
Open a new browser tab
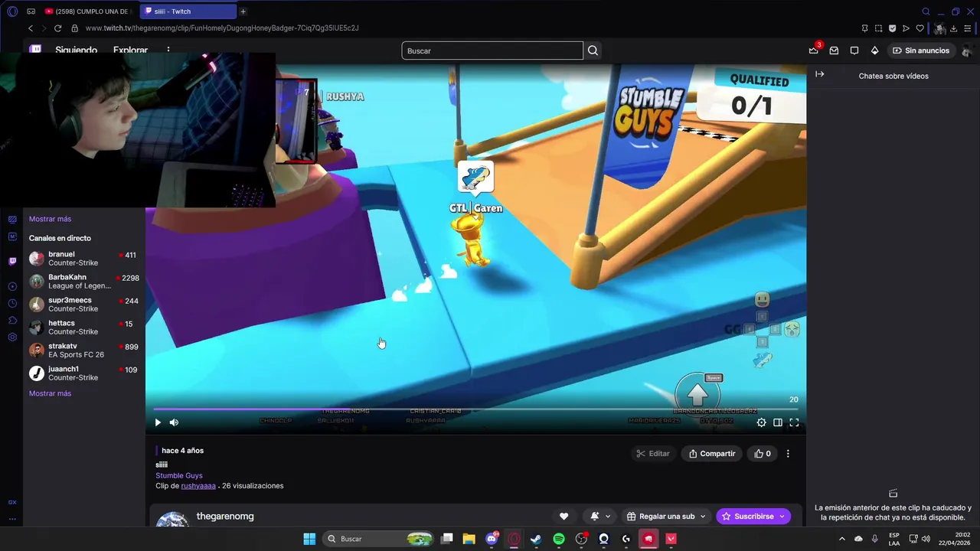[243, 11]
